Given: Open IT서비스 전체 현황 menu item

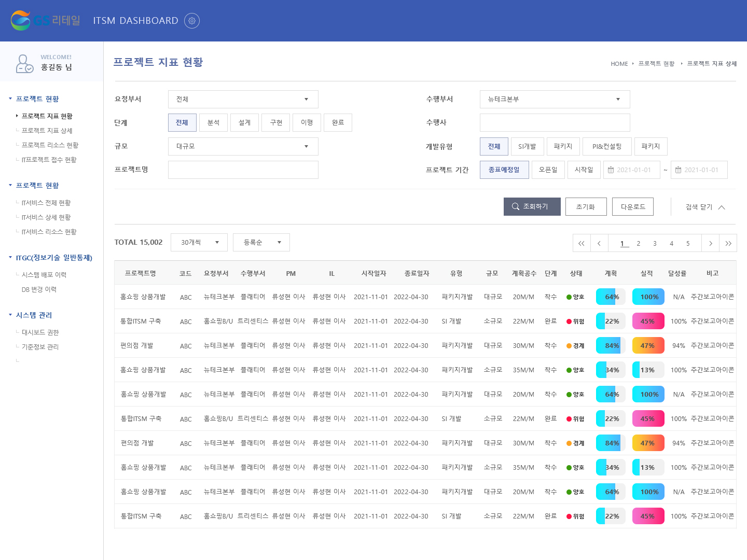Looking at the screenshot, I should point(46,203).
